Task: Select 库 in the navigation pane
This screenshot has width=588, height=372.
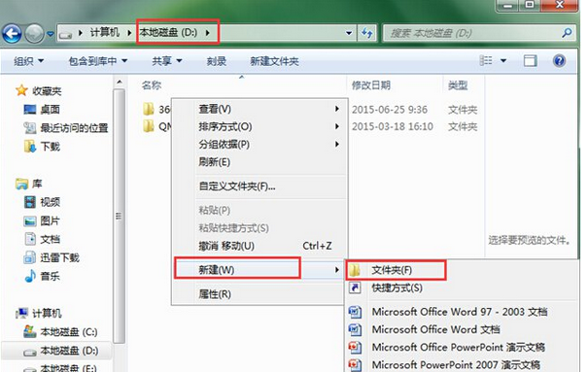Action: coord(29,184)
